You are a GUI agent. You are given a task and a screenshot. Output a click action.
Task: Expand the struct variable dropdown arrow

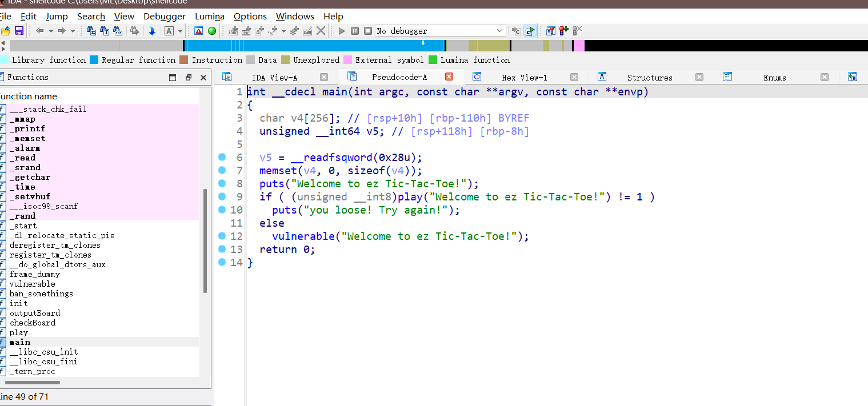coord(283,31)
